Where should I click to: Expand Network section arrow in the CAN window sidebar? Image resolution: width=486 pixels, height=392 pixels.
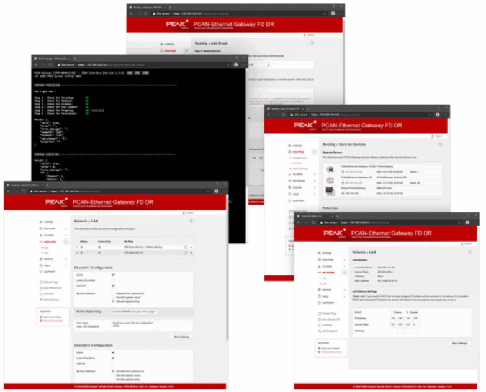pyautogui.click(x=66, y=242)
